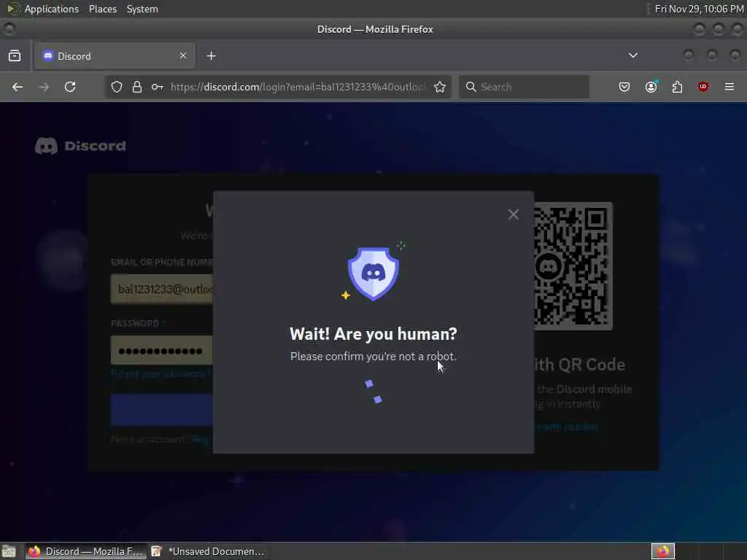Click the QR code image

pyautogui.click(x=573, y=266)
